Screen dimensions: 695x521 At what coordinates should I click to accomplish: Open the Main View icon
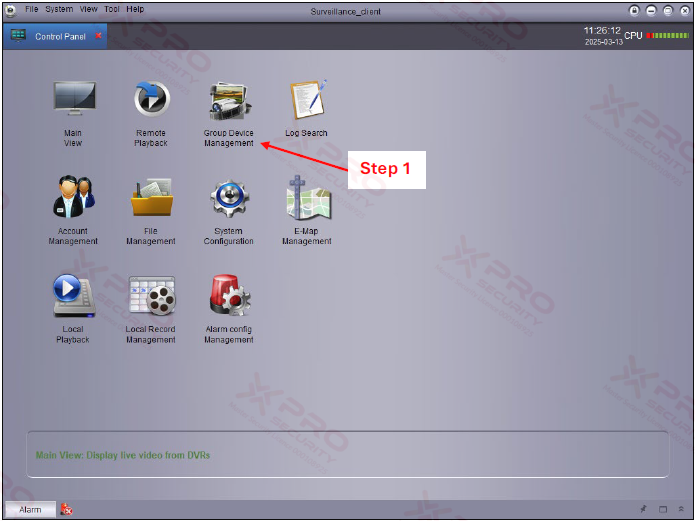73,101
